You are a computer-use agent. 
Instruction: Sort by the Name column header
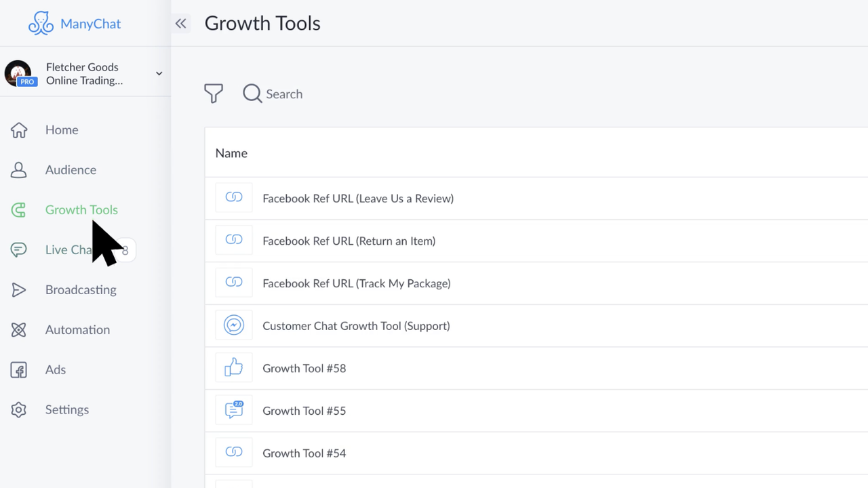[231, 153]
